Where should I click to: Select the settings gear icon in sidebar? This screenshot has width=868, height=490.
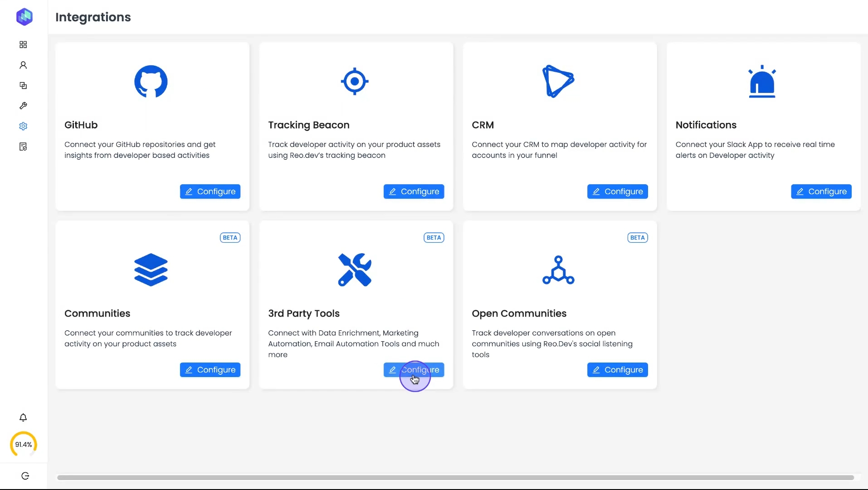(23, 126)
